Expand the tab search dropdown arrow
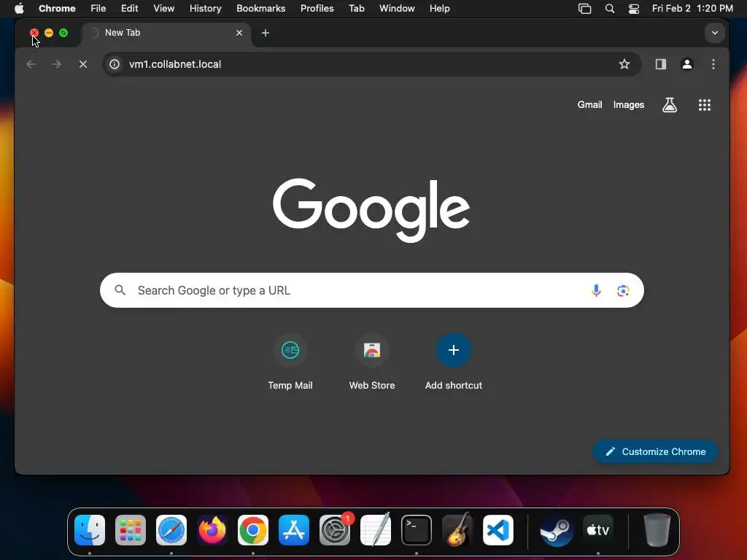Viewport: 747px width, 560px height. (x=715, y=33)
